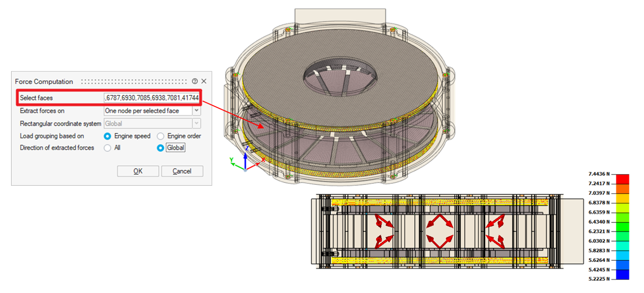Image resolution: width=644 pixels, height=293 pixels.
Task: Expand the Extract forces on dropdown
Action: pos(197,111)
